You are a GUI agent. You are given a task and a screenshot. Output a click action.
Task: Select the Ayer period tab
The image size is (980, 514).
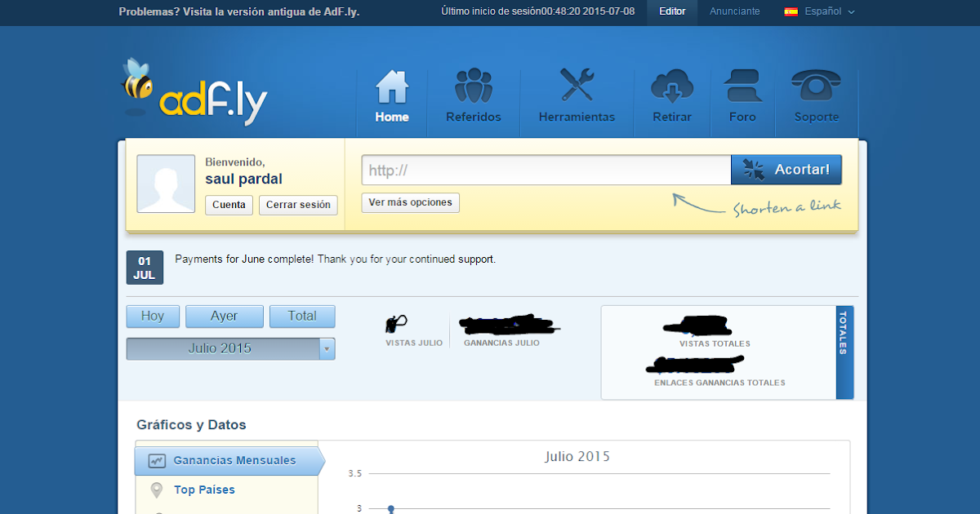click(224, 317)
